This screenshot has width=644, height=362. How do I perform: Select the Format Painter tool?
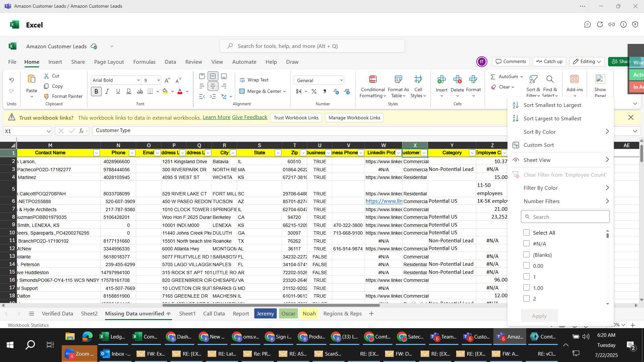coord(63,96)
